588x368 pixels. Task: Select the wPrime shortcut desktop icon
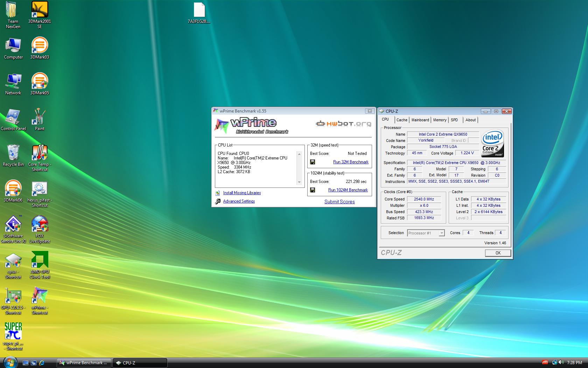[40, 301]
